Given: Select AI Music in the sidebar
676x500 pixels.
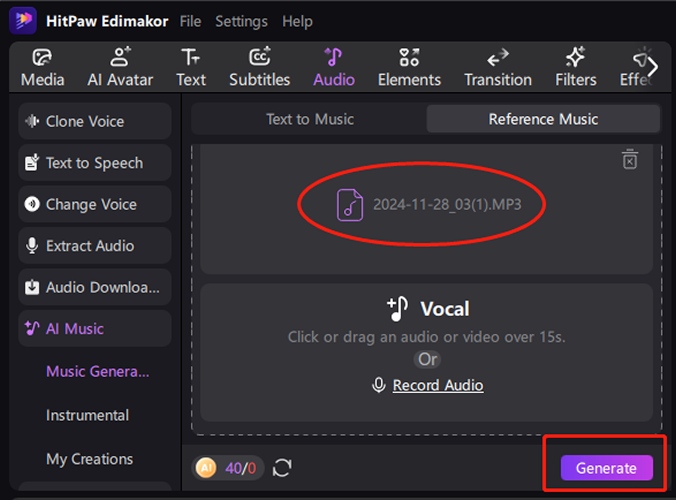Looking at the screenshot, I should pyautogui.click(x=95, y=328).
